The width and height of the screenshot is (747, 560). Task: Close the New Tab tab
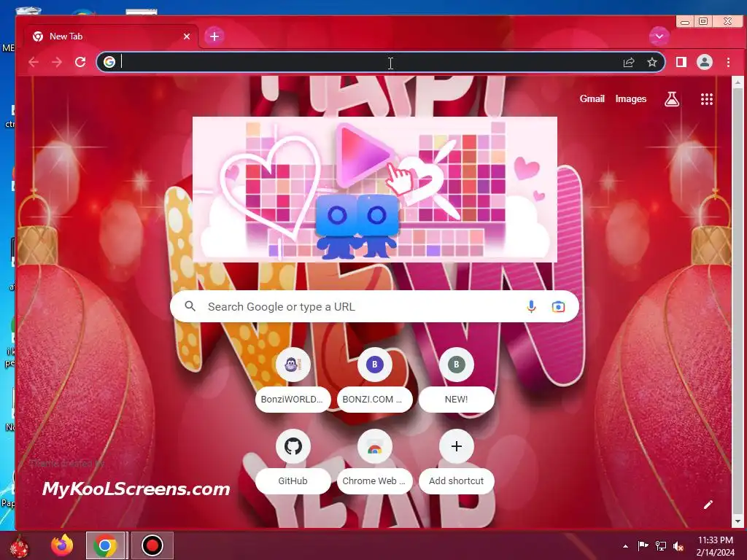(187, 36)
